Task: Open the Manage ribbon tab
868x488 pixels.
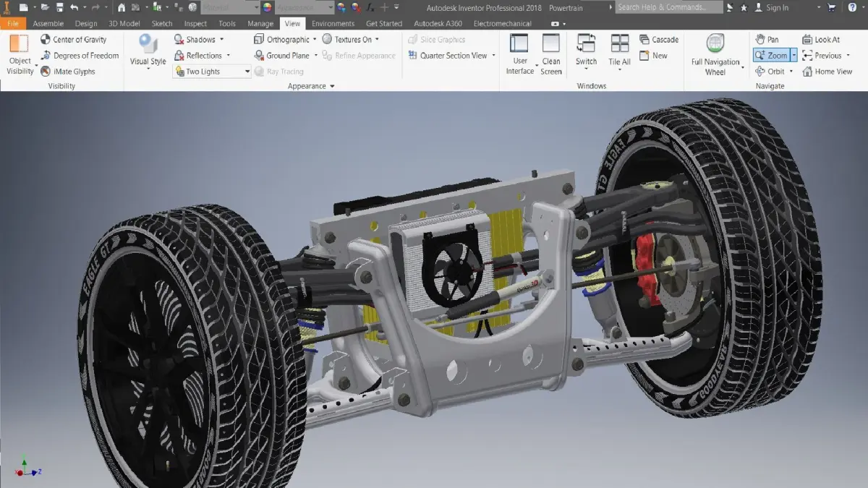Action: tap(260, 24)
